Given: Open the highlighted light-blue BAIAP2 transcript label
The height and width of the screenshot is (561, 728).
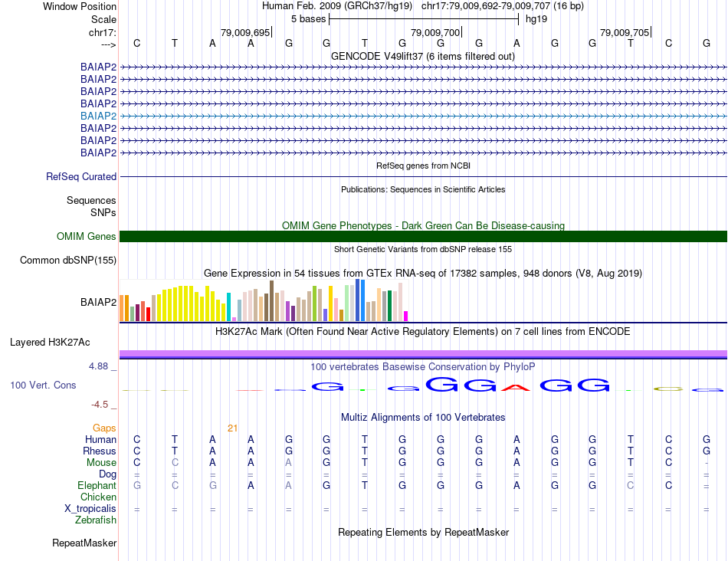Looking at the screenshot, I should pos(98,116).
